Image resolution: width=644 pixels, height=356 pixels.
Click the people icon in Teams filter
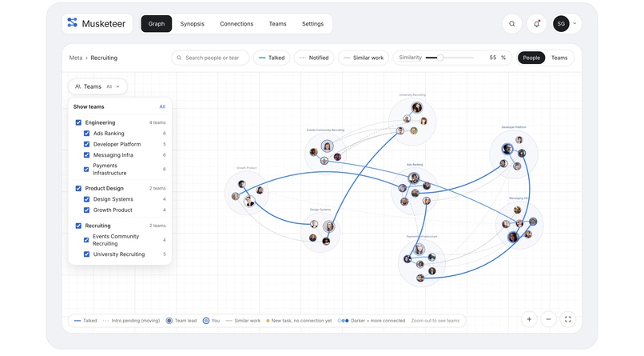78,86
